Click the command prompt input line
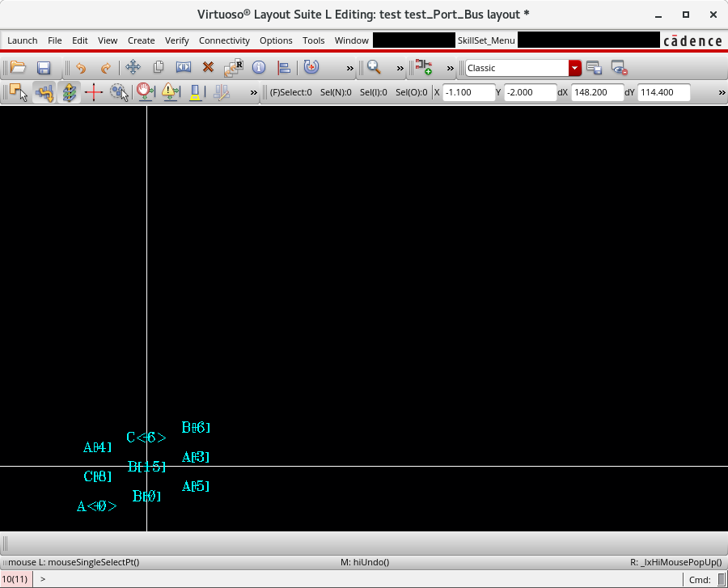 click(x=358, y=579)
